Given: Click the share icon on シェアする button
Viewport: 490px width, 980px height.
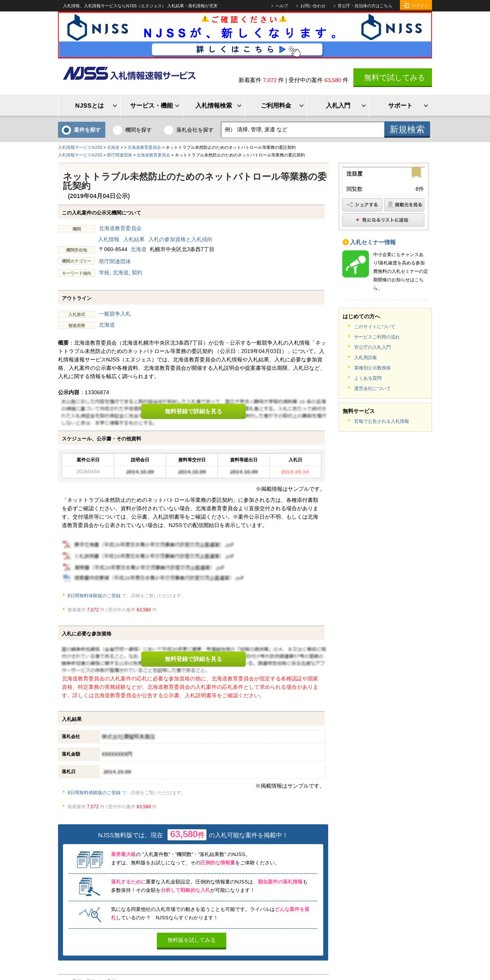Looking at the screenshot, I should click(x=350, y=205).
